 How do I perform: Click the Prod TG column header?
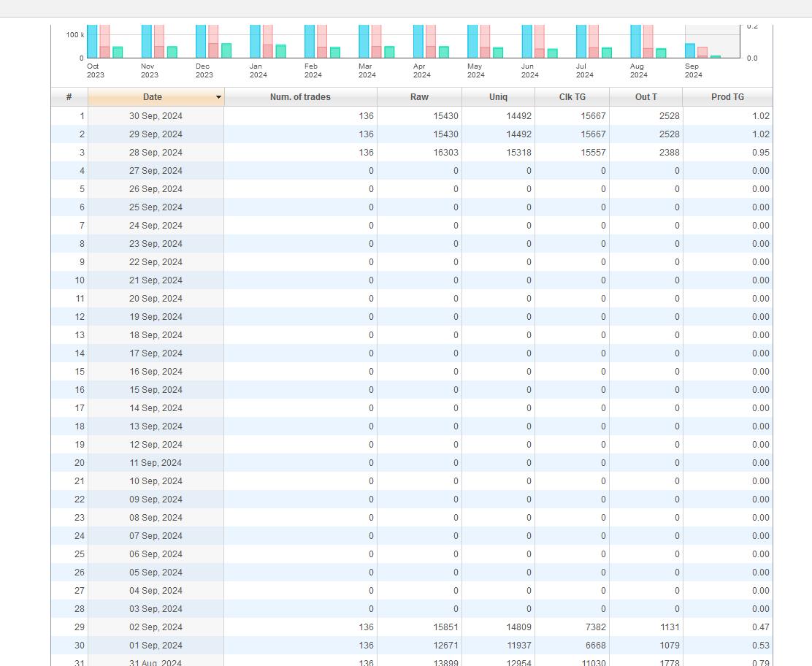click(727, 97)
